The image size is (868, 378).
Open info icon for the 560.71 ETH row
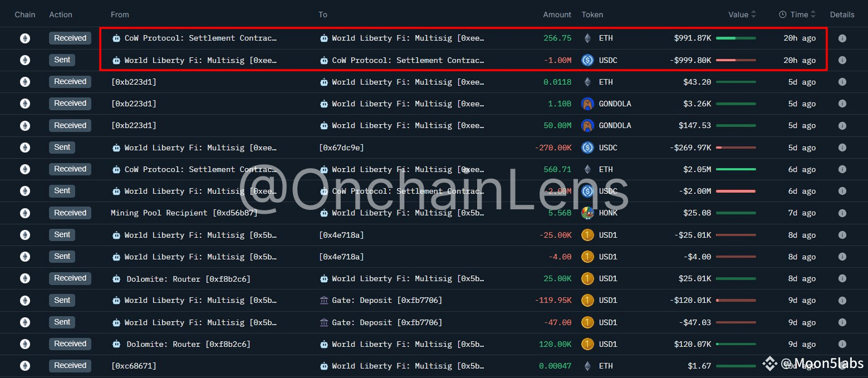(x=842, y=169)
